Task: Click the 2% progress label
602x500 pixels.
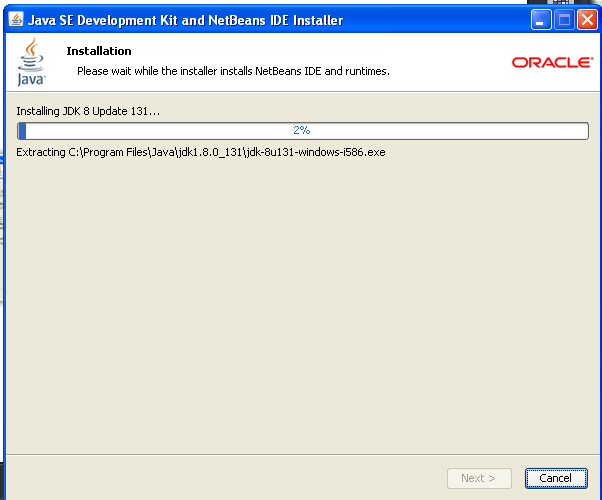Action: [x=302, y=131]
